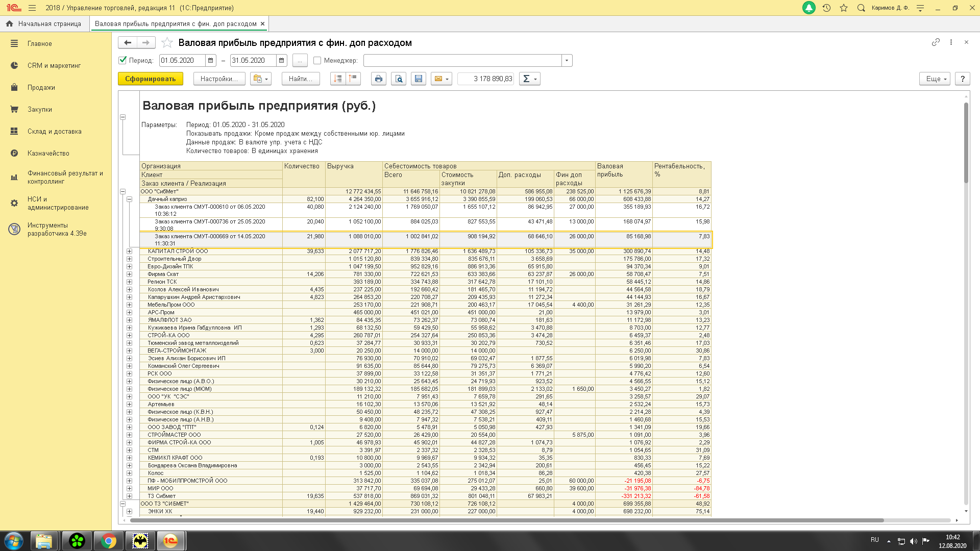Toggle the Период checkbox
This screenshot has width=980, height=551.
click(122, 60)
